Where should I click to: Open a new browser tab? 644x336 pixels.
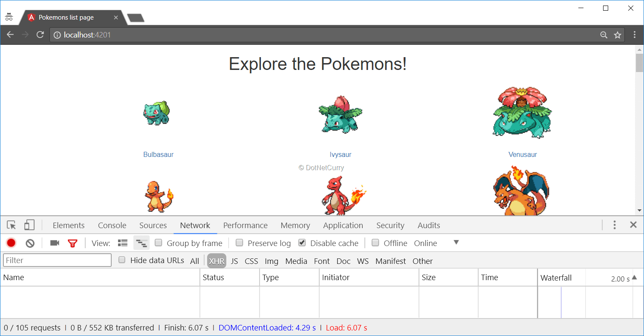point(136,18)
